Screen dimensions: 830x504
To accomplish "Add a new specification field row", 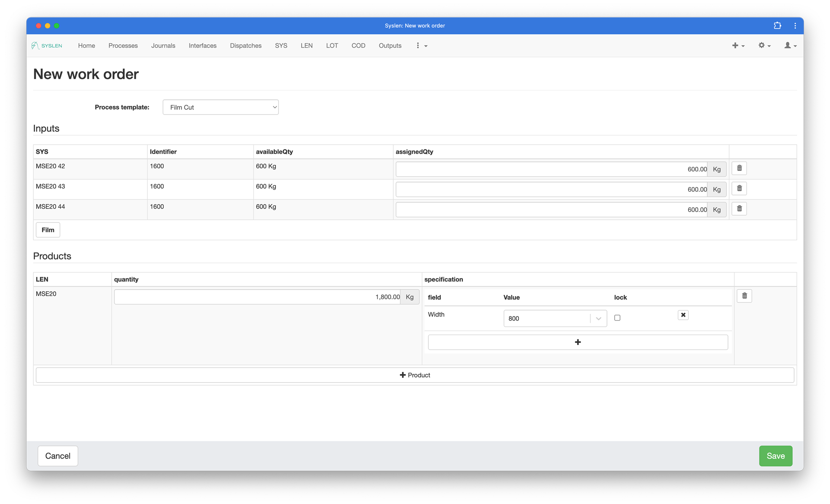I will point(578,342).
